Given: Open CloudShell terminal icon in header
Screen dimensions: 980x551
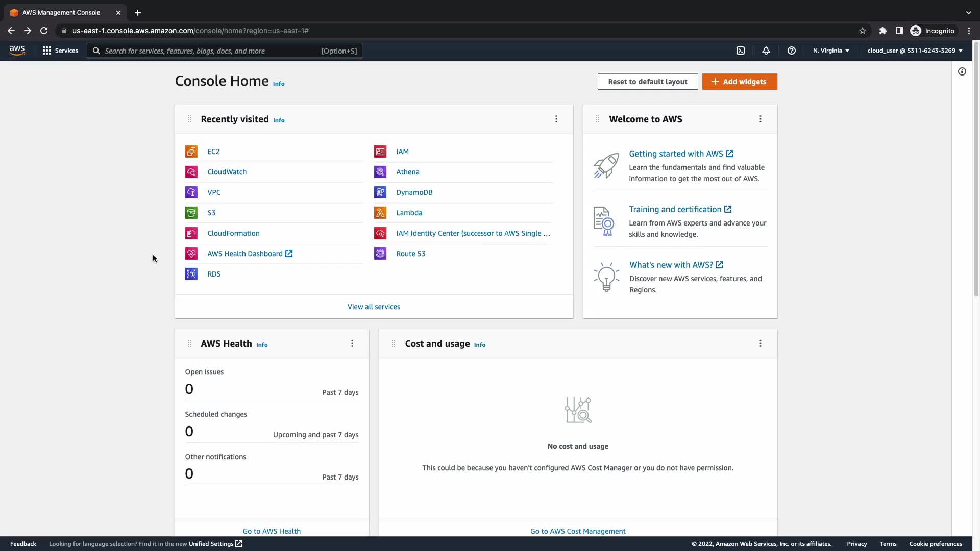Looking at the screenshot, I should point(741,51).
